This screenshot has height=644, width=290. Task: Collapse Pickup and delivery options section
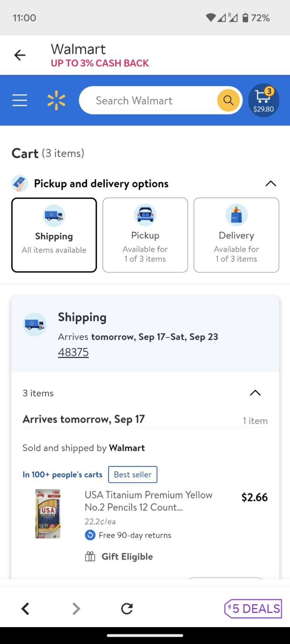(271, 184)
